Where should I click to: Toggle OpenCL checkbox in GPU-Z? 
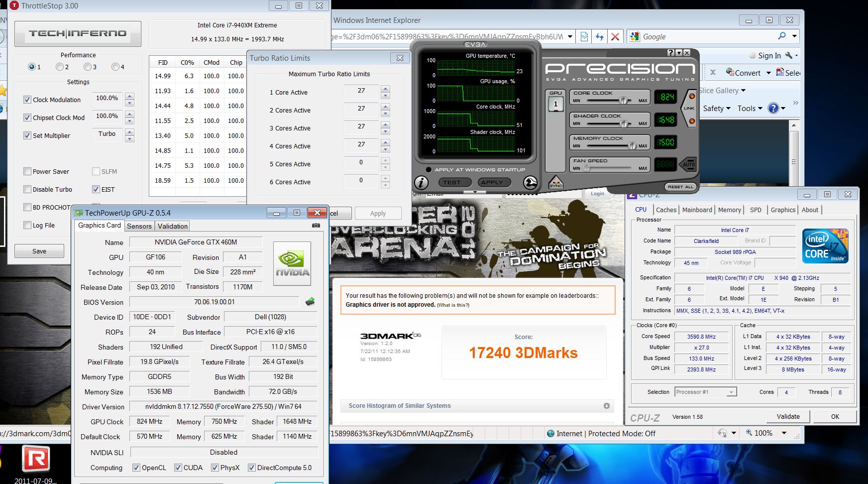[136, 468]
